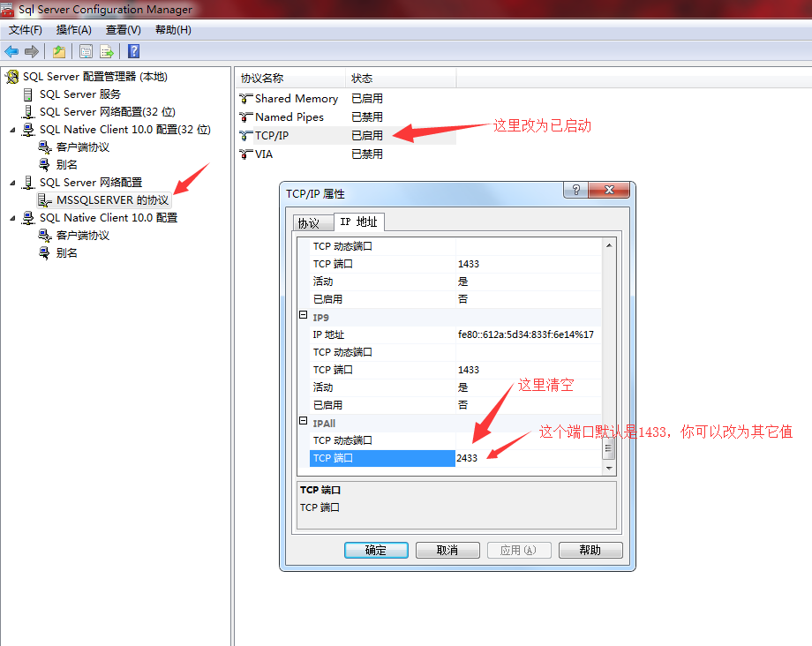Image resolution: width=812 pixels, height=646 pixels.
Task: Select 别名 under 32-bit Native Client
Action: [67, 165]
